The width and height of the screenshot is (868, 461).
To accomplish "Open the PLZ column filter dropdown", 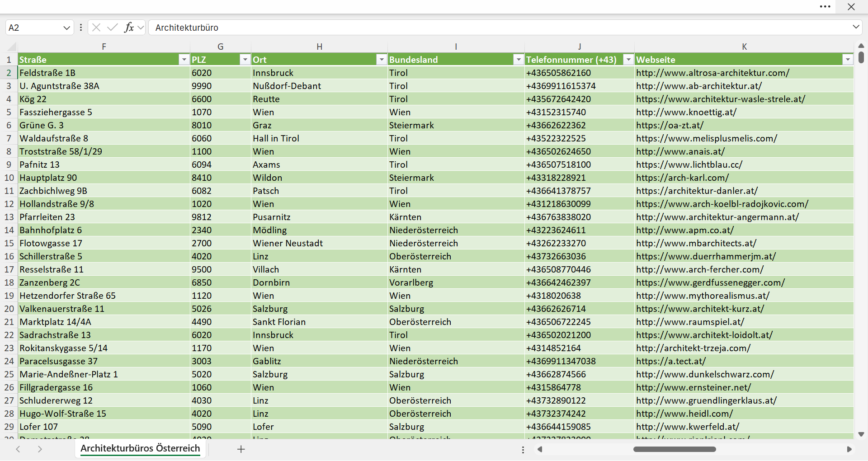I will (x=245, y=60).
